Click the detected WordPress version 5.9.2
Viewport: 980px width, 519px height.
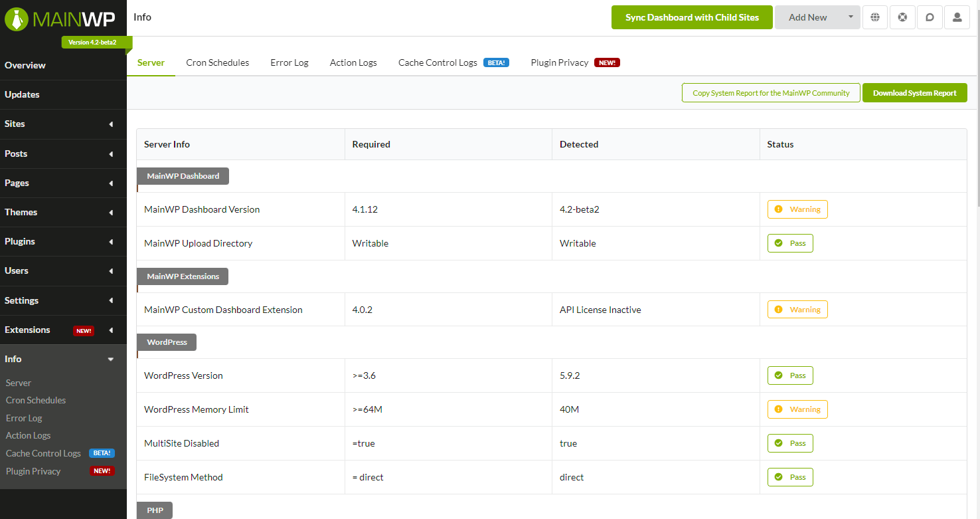(570, 375)
